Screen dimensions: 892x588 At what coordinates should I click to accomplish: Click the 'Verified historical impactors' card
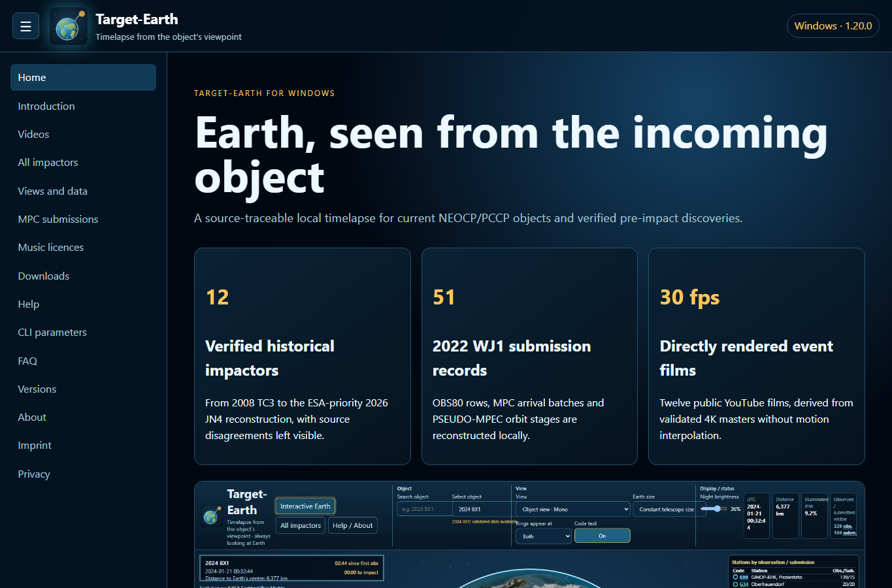coord(303,356)
